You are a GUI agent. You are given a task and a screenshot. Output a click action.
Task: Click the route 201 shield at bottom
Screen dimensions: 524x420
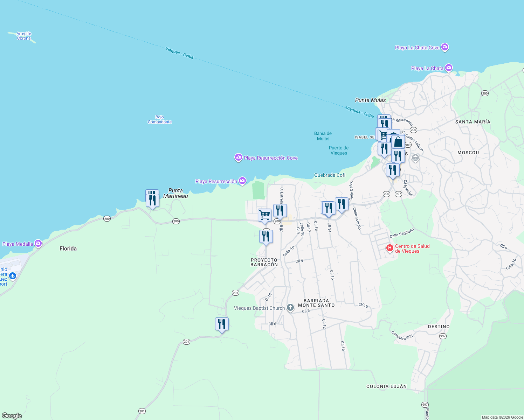pyautogui.click(x=142, y=411)
